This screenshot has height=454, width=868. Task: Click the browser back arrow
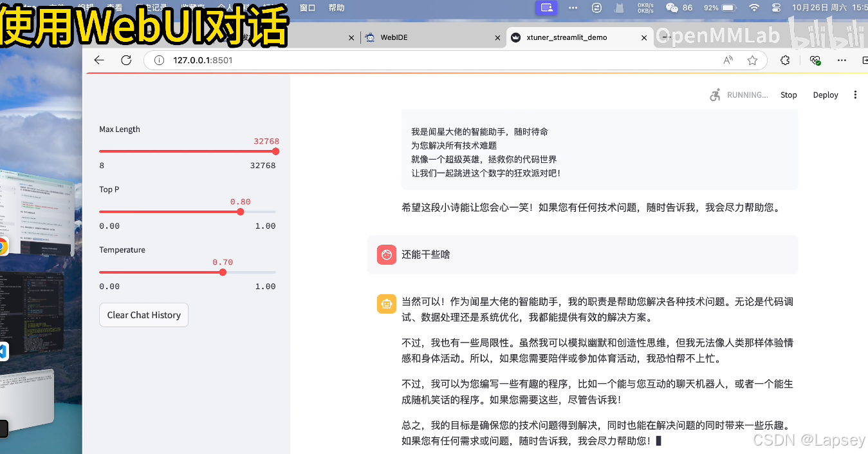[98, 60]
